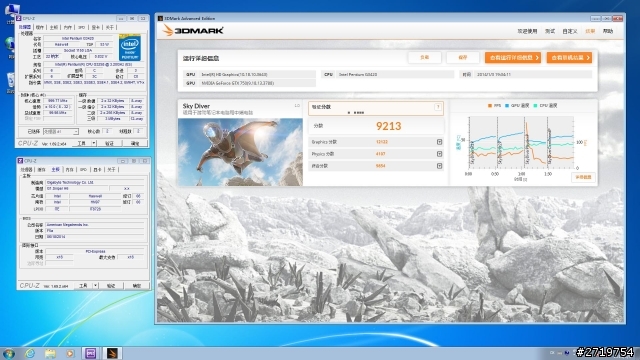Open SPD tab in upper CPU-Z window
The image size is (640, 360).
(x=82, y=27)
